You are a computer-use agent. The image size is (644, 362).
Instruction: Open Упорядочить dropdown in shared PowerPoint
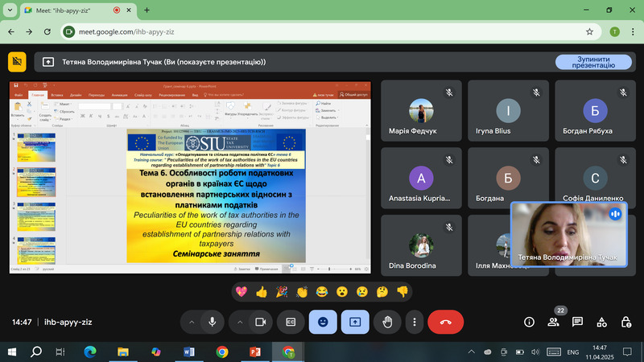[x=248, y=109]
